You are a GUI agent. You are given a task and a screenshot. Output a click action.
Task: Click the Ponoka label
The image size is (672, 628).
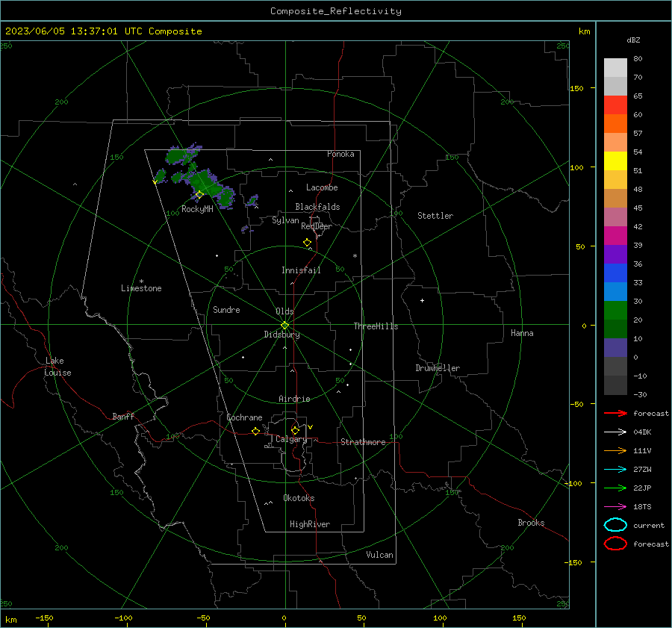click(340, 154)
